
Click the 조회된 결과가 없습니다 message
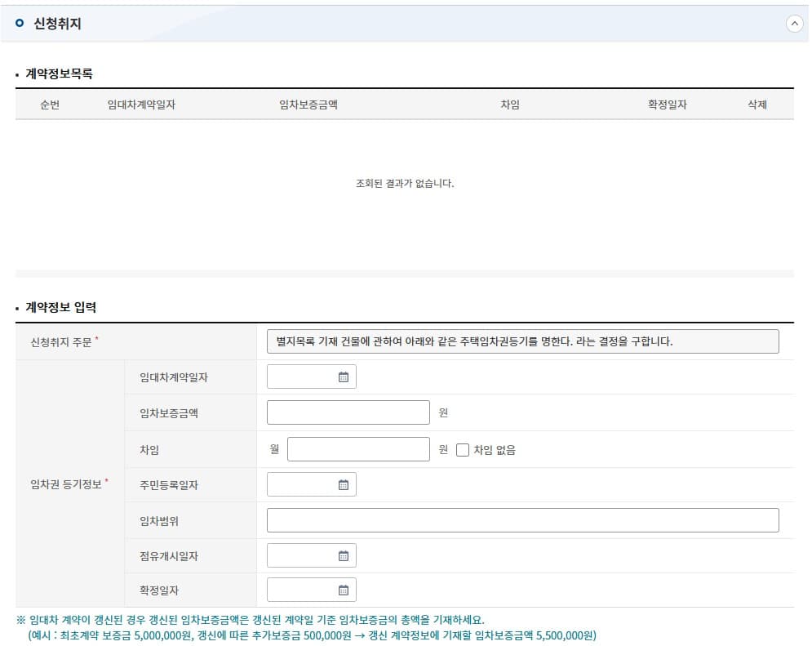pos(406,185)
